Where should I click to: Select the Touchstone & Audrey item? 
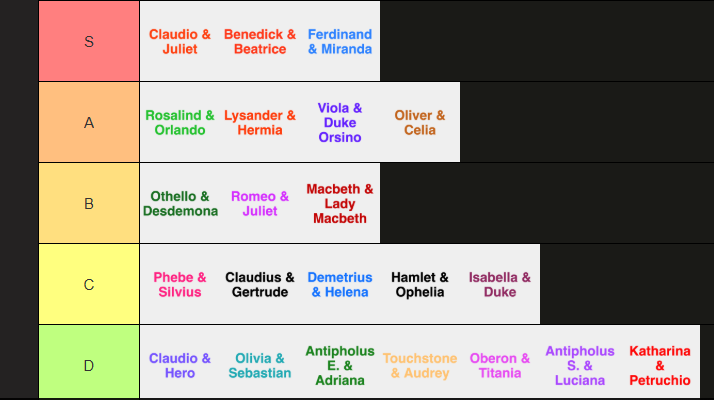tap(420, 366)
